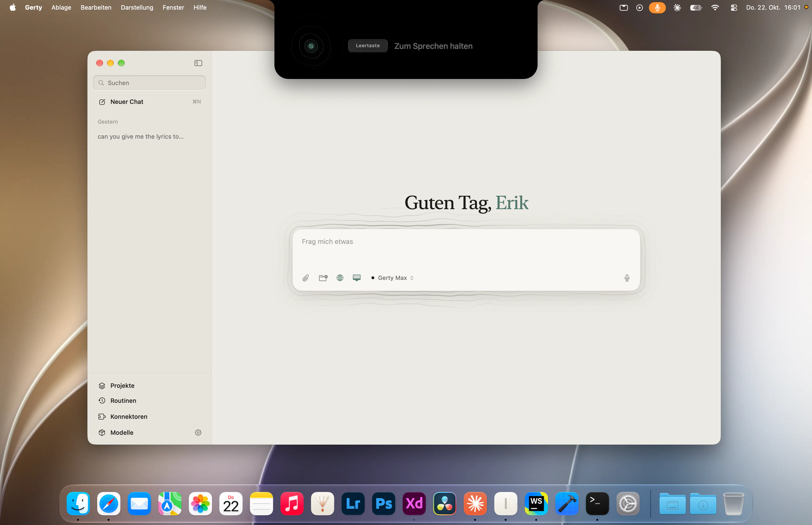Click the voice orb in overlay
812x525 pixels.
pos(311,46)
